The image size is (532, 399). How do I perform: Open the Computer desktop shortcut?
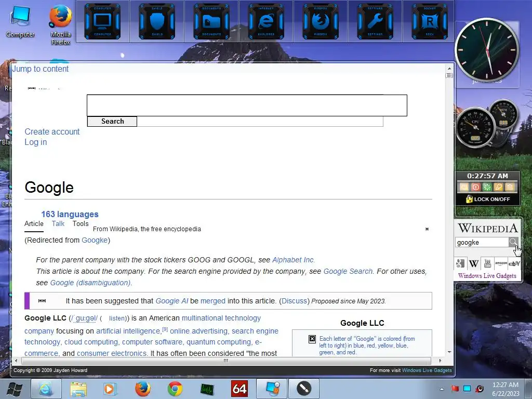[20, 22]
